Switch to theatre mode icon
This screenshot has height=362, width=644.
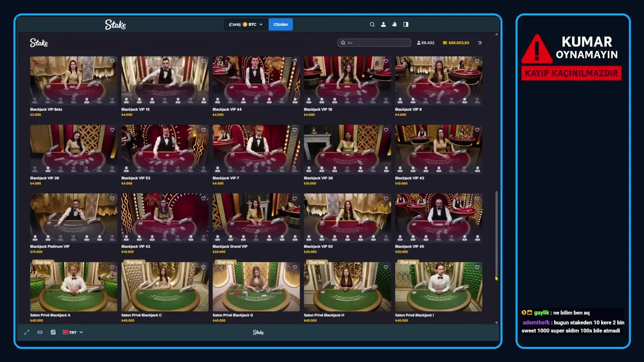pyautogui.click(x=40, y=332)
